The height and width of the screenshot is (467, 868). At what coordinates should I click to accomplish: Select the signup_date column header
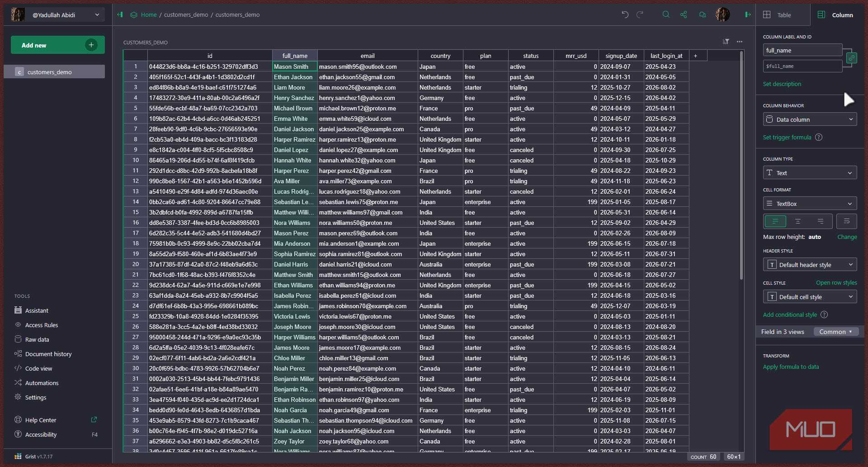coord(621,56)
